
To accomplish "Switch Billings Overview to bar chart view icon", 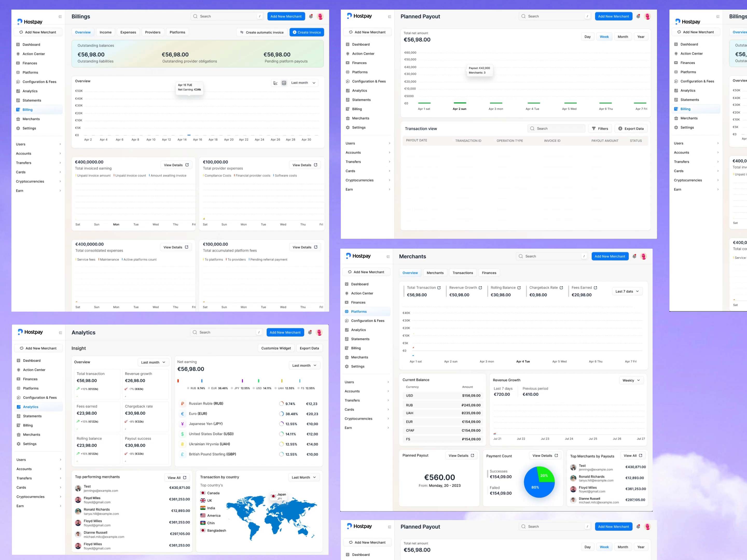I will tap(284, 83).
